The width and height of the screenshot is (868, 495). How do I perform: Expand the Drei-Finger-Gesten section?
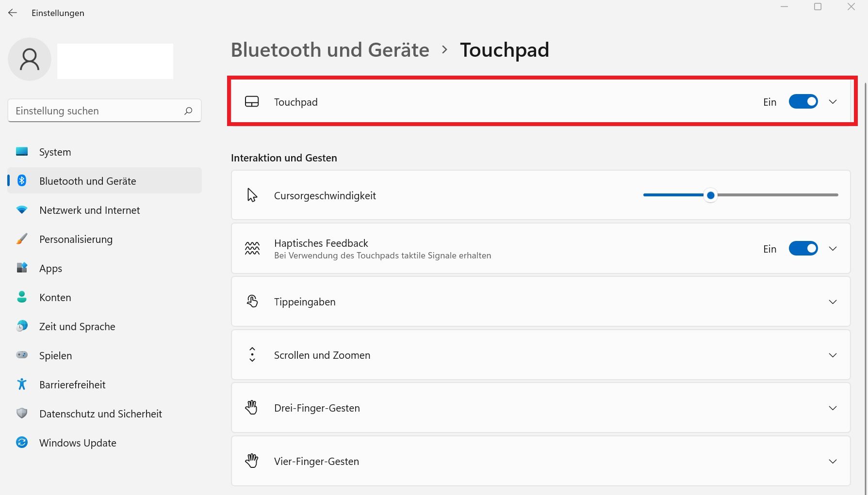coord(833,408)
